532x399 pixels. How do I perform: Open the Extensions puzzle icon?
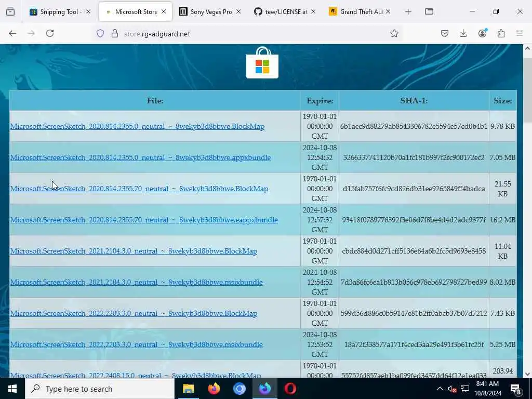[x=501, y=33]
